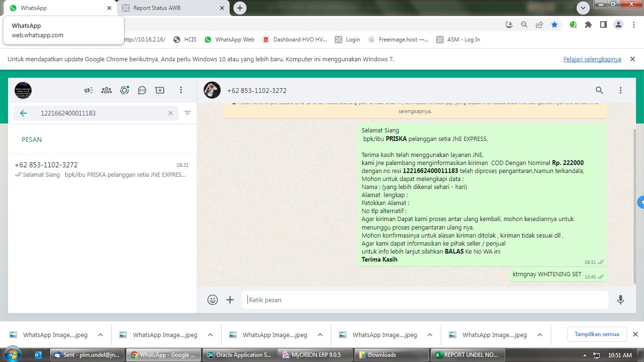Clear the search text with X
This screenshot has width=644, height=362.
tap(171, 113)
